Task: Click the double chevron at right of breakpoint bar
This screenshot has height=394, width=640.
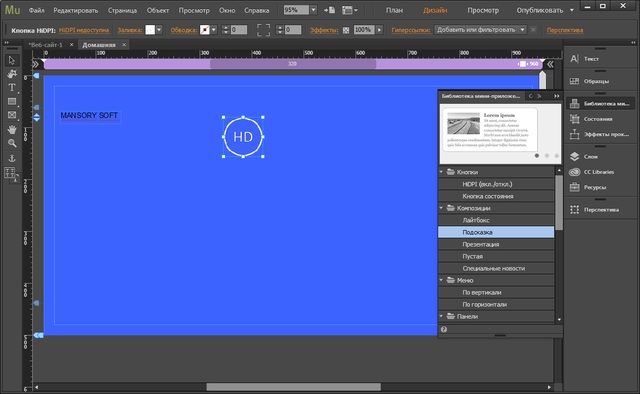Action: [x=550, y=64]
